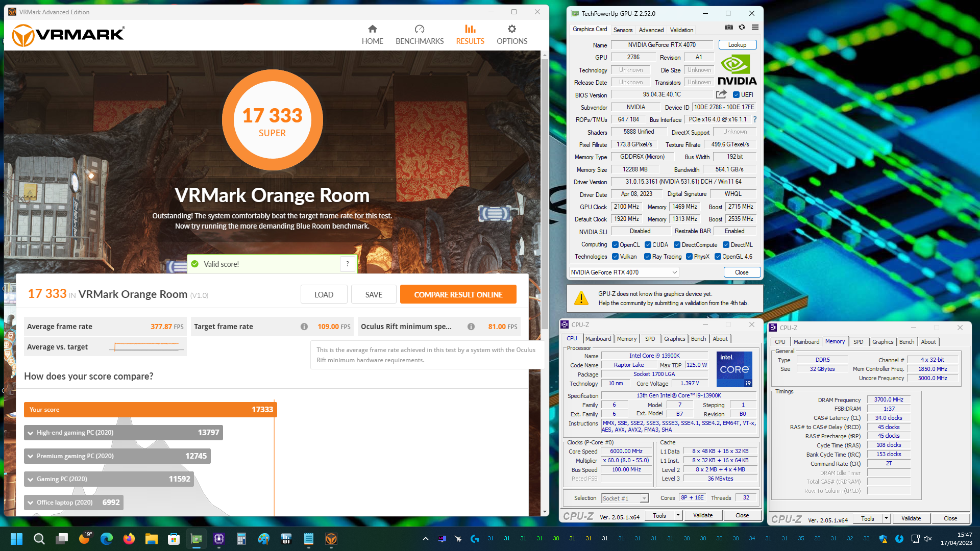The height and width of the screenshot is (551, 980).
Task: Export GPU BIOS using share icon
Action: click(721, 94)
